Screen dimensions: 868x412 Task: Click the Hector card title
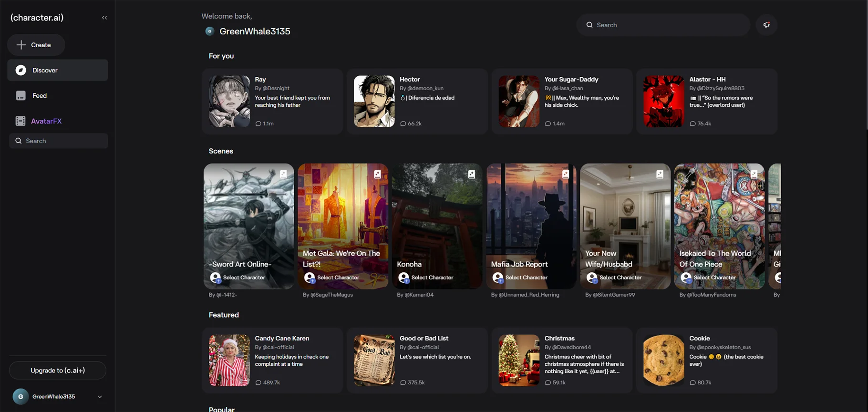[410, 79]
